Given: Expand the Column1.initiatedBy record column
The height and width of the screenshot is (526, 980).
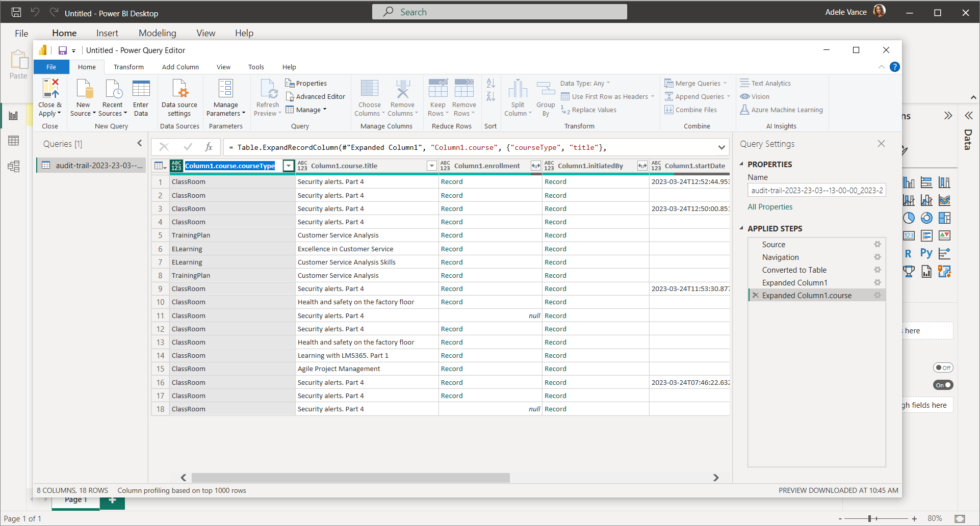Looking at the screenshot, I should tap(642, 166).
